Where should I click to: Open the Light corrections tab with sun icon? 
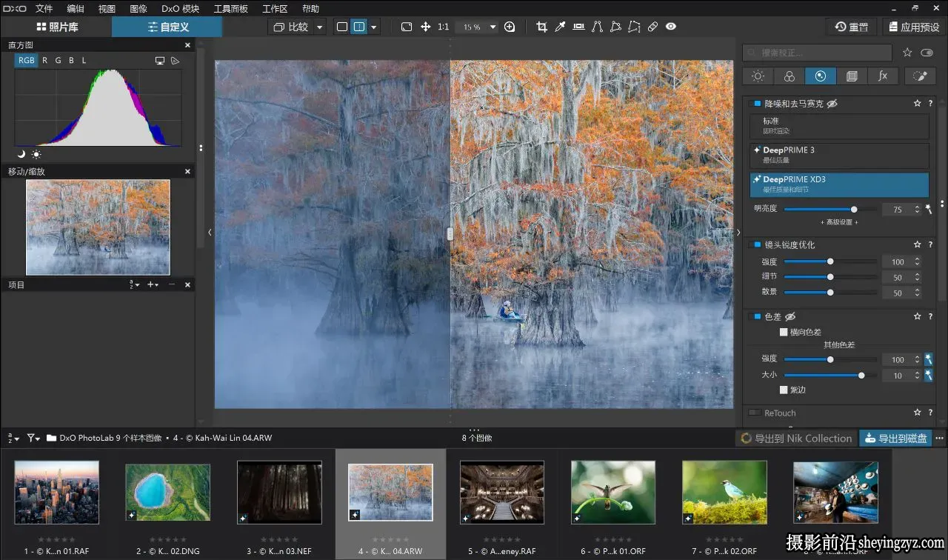pyautogui.click(x=758, y=76)
